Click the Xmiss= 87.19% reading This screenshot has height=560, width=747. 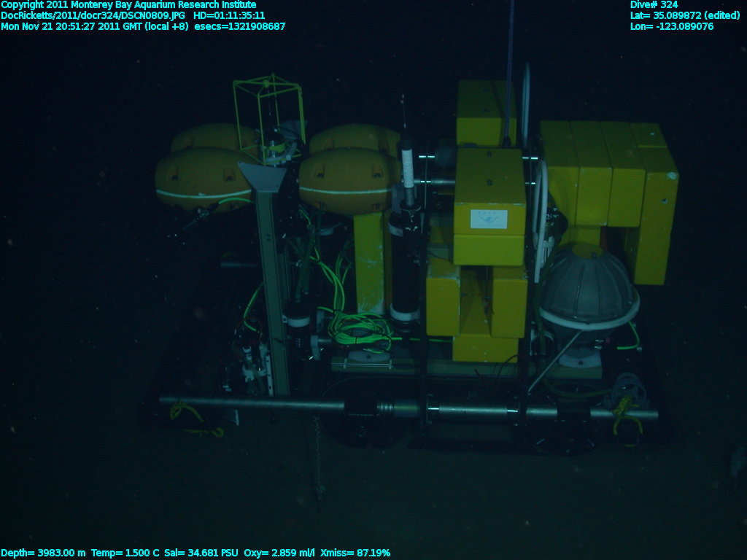[355, 553]
